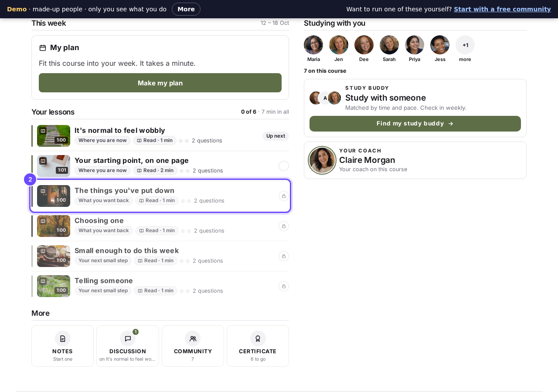Click Jen's avatar
The height and width of the screenshot is (392, 558).
click(x=339, y=45)
